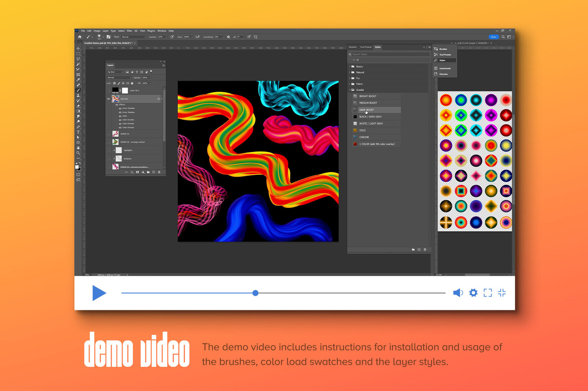Collapse the Gradial styles folder
This screenshot has height=391, width=588.
[350, 90]
